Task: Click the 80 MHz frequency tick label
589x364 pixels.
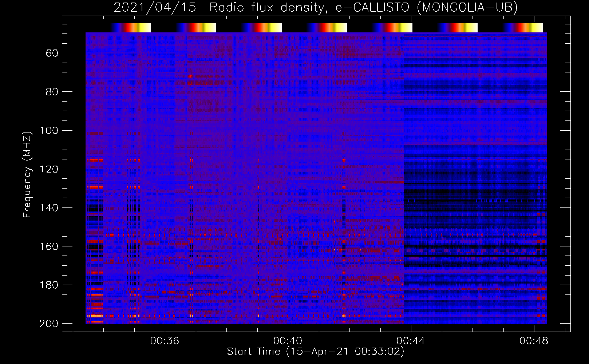Action: coord(52,92)
